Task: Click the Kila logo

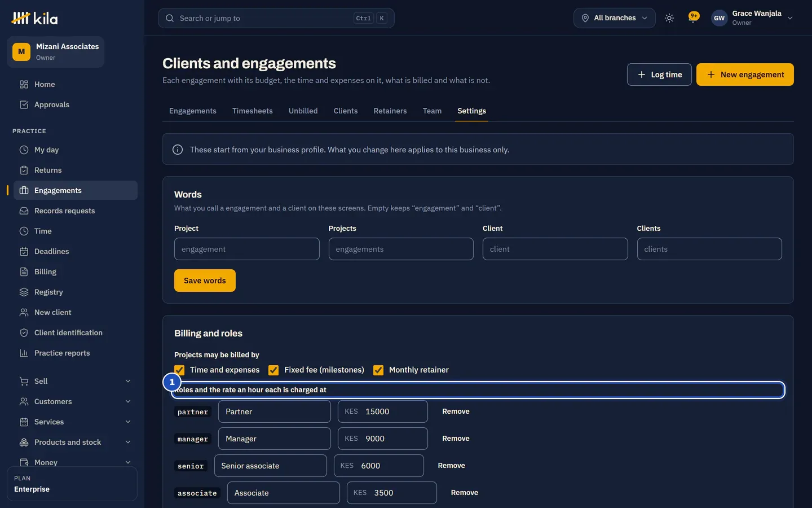Action: point(34,18)
